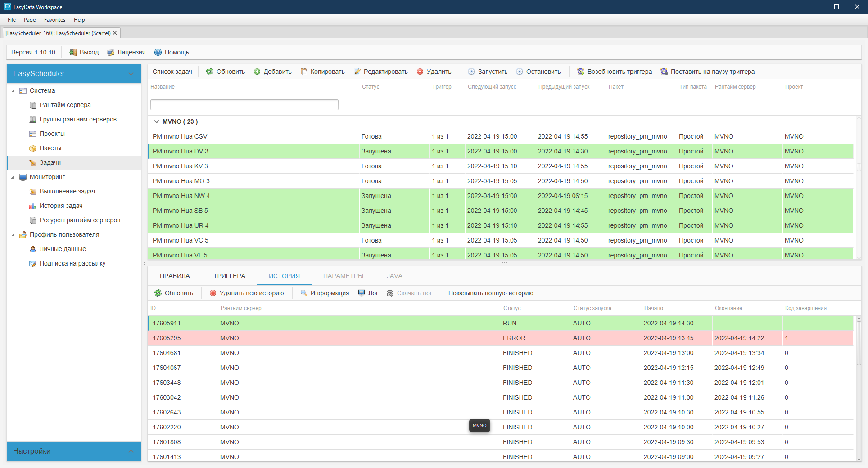The width and height of the screenshot is (868, 468).
Task: Select task PM mvno Hua CSV
Action: click(x=501, y=136)
